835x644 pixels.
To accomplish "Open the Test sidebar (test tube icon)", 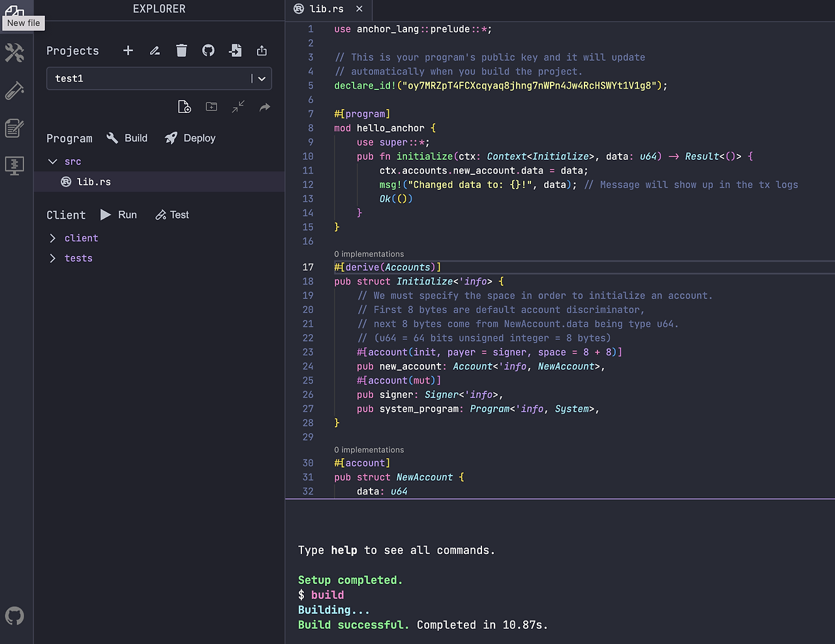I will [14, 90].
